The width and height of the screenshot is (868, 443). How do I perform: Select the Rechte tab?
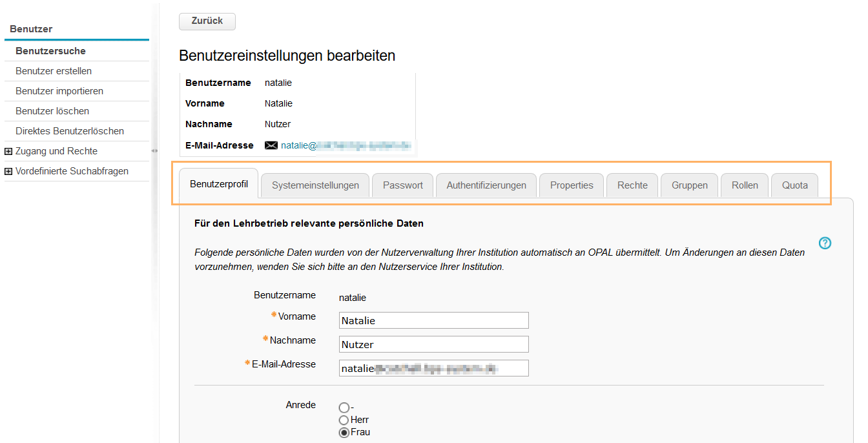tap(632, 185)
